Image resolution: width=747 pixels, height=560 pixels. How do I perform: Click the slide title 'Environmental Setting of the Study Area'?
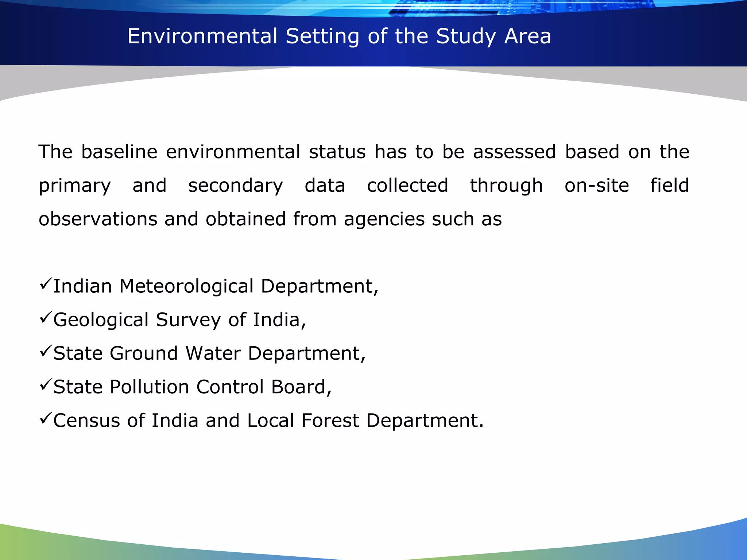coord(339,36)
